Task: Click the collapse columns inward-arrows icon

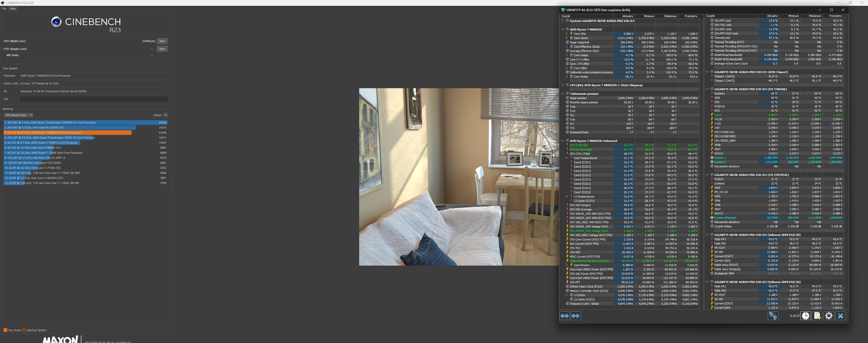Action: 575,316
